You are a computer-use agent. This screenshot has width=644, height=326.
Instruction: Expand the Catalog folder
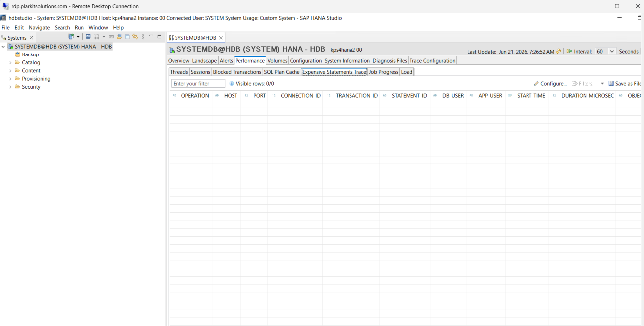click(x=10, y=63)
